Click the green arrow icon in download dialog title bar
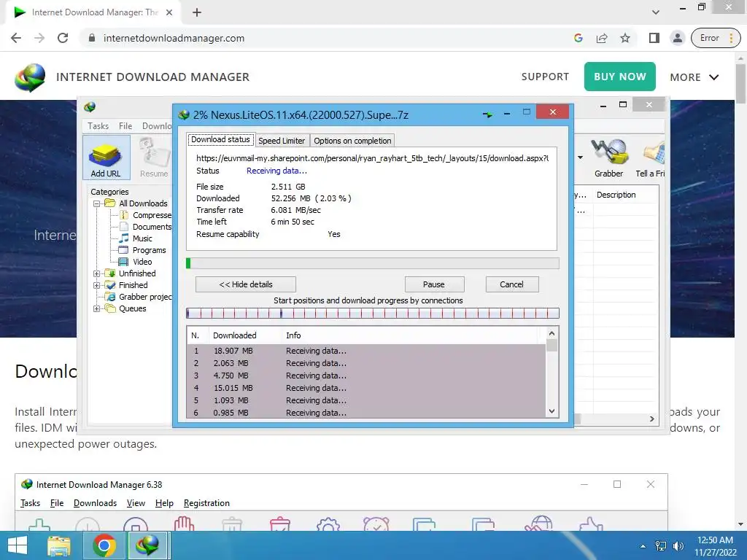The height and width of the screenshot is (560, 747). click(x=487, y=114)
